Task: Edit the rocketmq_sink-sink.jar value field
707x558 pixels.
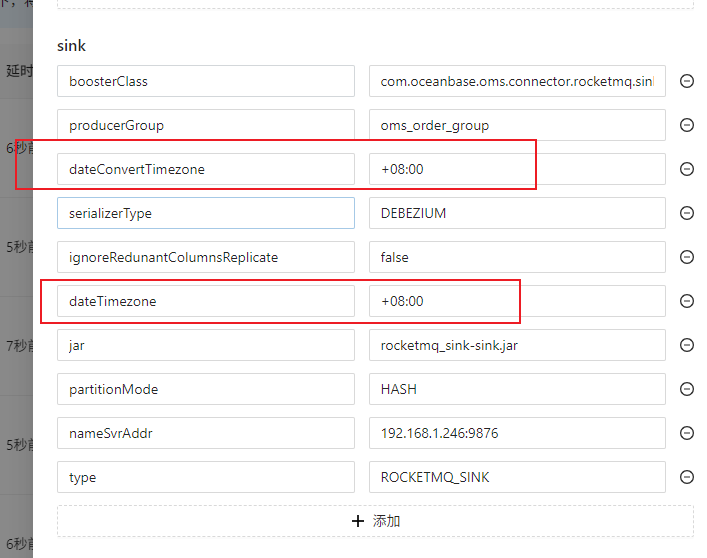Action: click(516, 345)
